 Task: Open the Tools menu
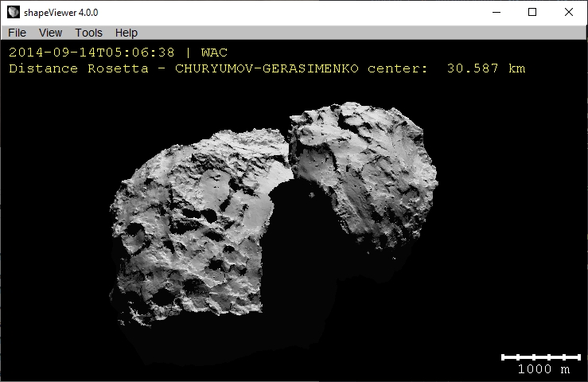pyautogui.click(x=88, y=33)
